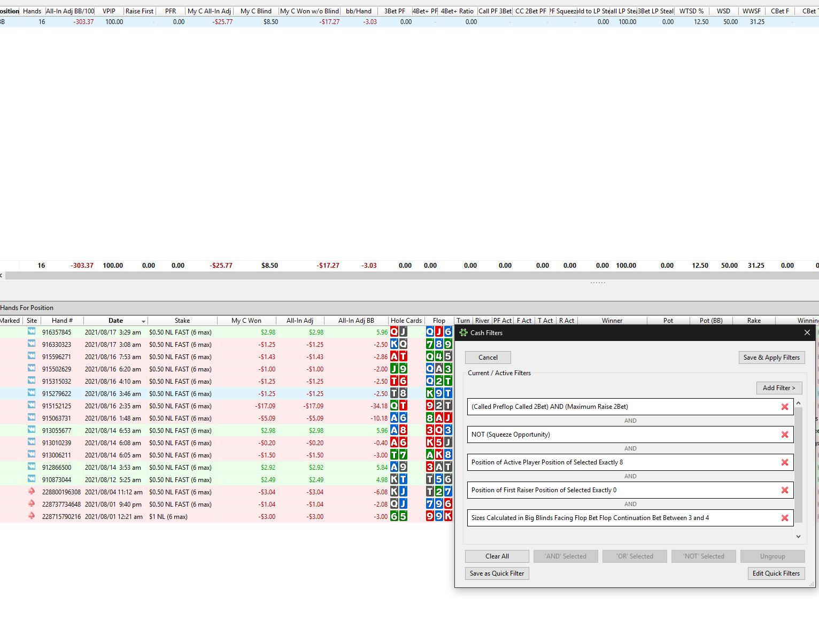Click the Cash Filters window gear icon
The height and width of the screenshot is (644, 819).
(463, 332)
